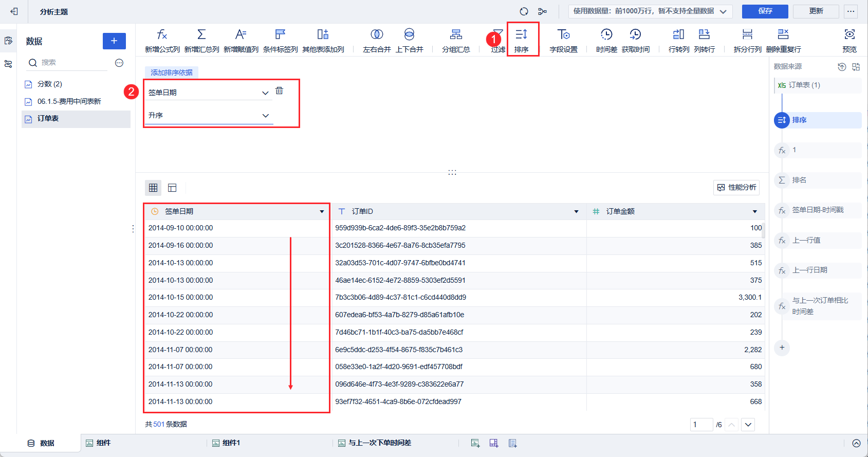Delete the 签单日期 sort rule with the trash icon
This screenshot has height=457, width=868.
pos(280,90)
